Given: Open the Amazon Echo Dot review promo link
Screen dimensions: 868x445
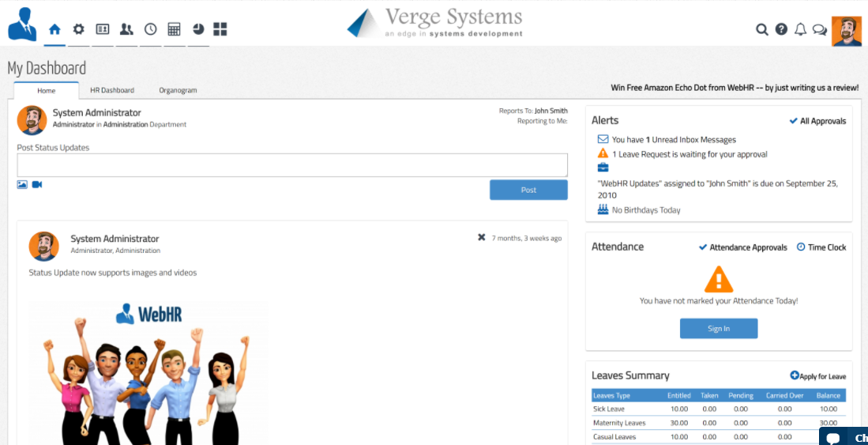Looking at the screenshot, I should (735, 88).
